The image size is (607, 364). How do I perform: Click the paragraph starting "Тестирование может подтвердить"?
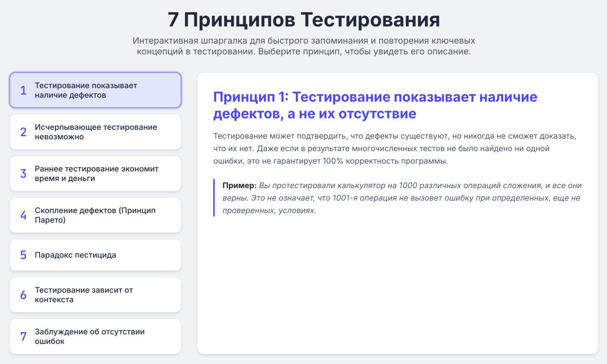(x=395, y=148)
